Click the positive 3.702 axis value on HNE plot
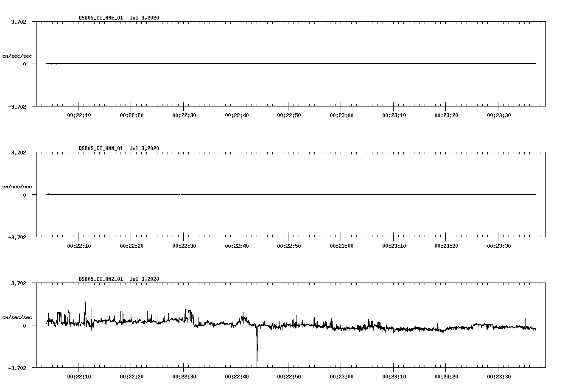Screen dimensions: 576x392 tap(18, 22)
